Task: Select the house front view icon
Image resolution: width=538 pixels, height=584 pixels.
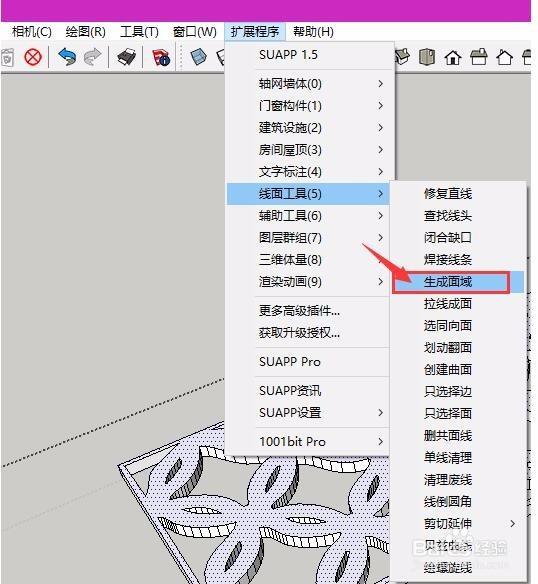Action: [x=453, y=58]
